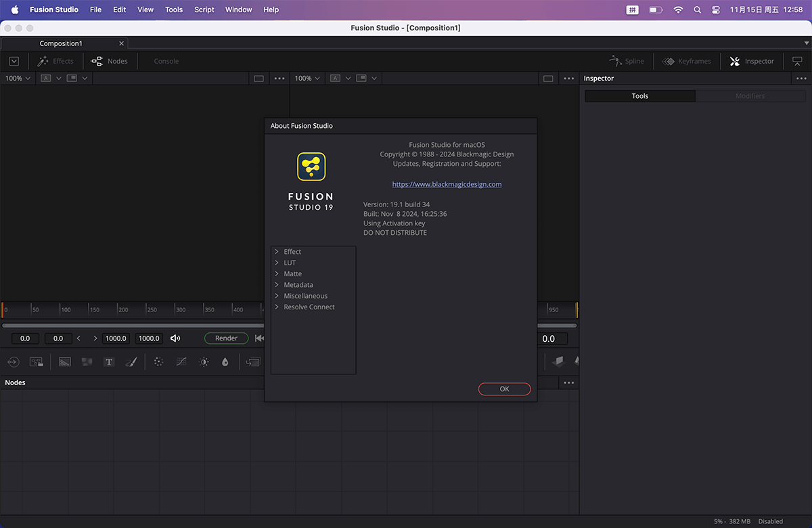
Task: Add a Loader node from the toolbar
Action: (x=14, y=362)
